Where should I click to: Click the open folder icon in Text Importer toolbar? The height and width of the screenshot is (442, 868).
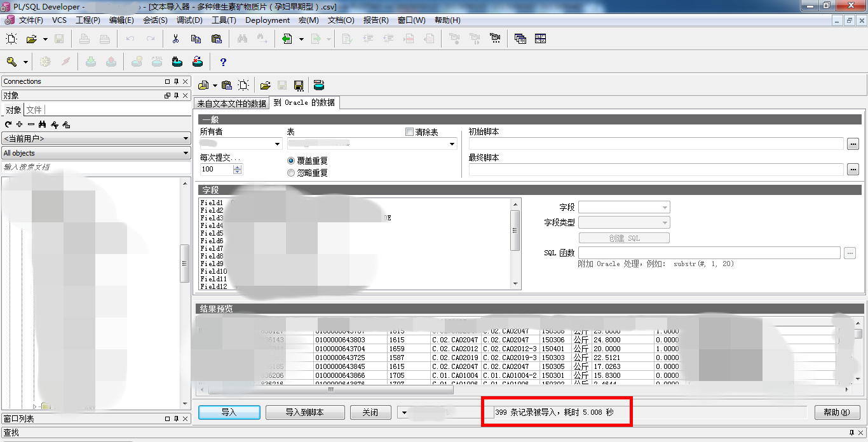tap(266, 85)
